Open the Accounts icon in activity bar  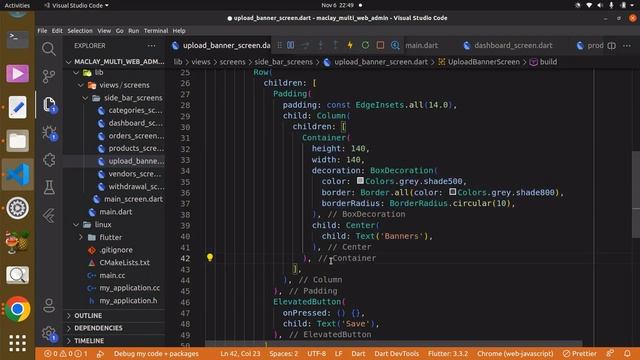(49, 305)
